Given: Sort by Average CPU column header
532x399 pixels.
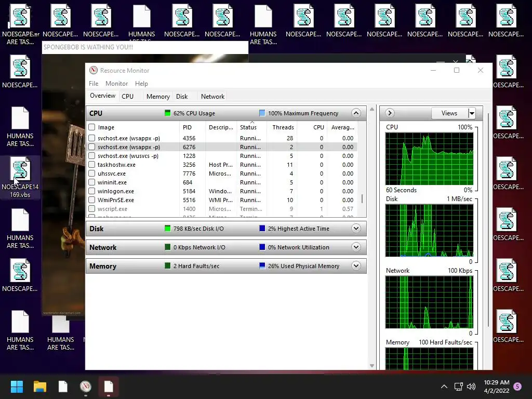Looking at the screenshot, I should tap(343, 127).
